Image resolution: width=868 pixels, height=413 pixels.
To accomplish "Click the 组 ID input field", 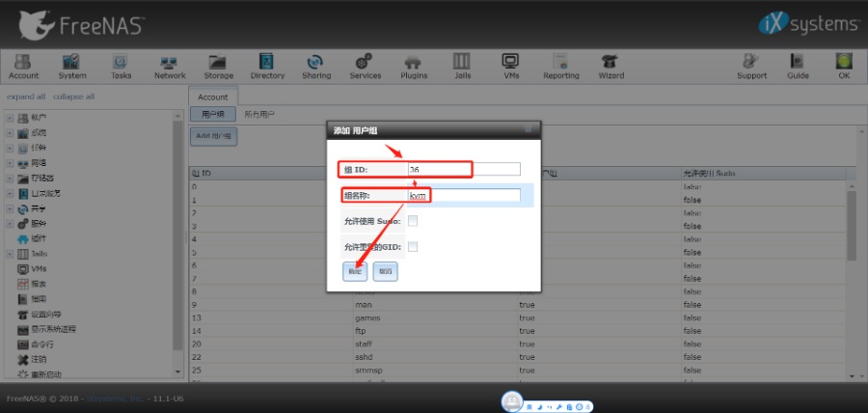I will click(464, 170).
